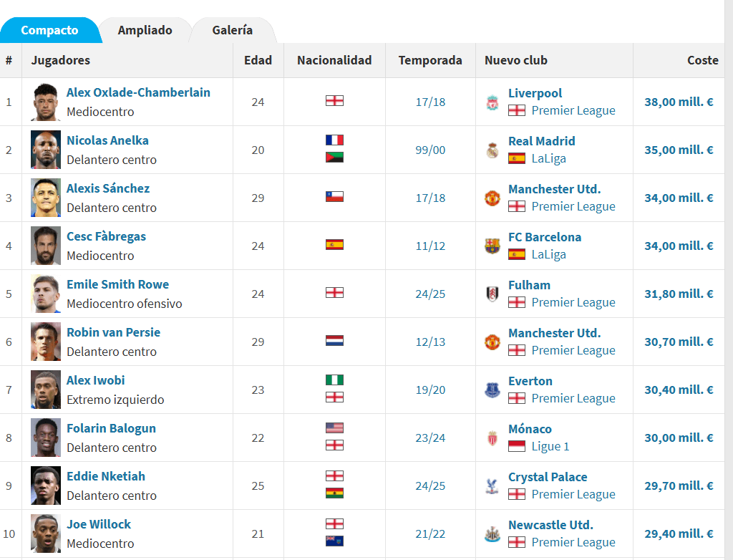Image resolution: width=733 pixels, height=560 pixels.
Task: Click Nicolas Anelka's portrait thumbnail
Action: (x=46, y=150)
